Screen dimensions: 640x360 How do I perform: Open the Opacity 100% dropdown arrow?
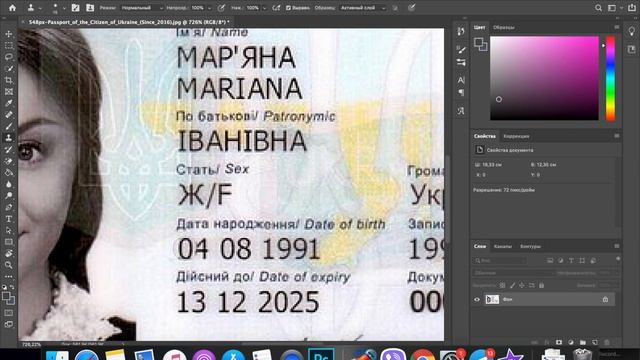(210, 8)
